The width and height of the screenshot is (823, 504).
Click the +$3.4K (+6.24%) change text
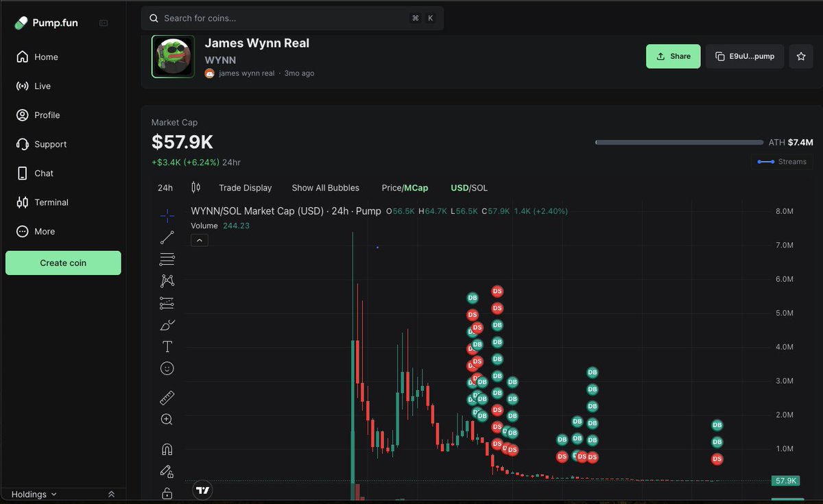coord(185,163)
